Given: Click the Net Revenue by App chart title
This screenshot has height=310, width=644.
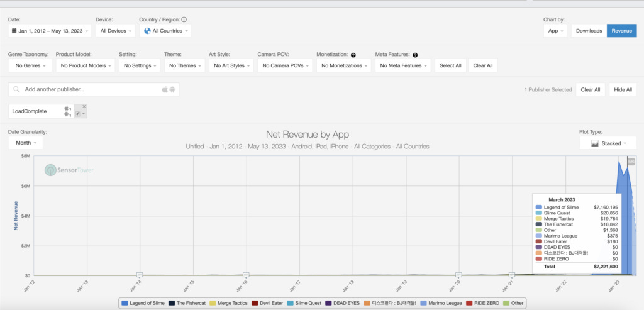Looking at the screenshot, I should click(x=307, y=135).
